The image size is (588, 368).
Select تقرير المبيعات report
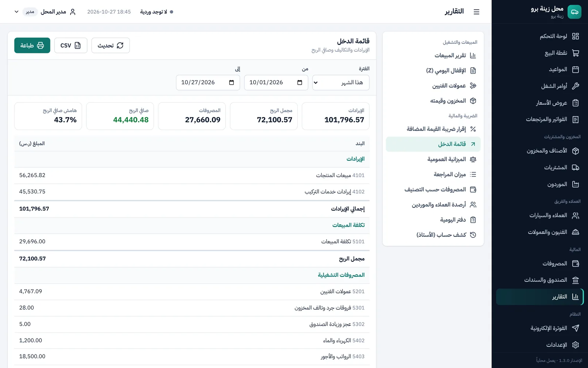[433, 56]
